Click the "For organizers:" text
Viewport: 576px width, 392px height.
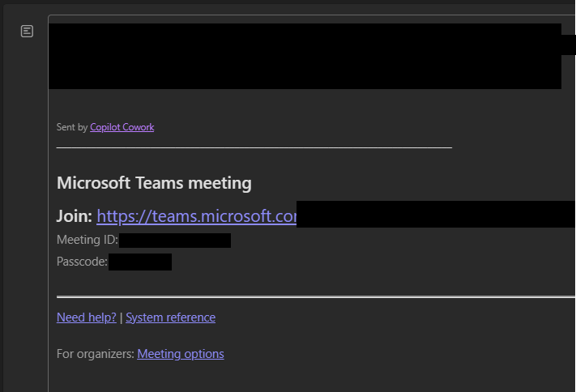[x=95, y=354]
